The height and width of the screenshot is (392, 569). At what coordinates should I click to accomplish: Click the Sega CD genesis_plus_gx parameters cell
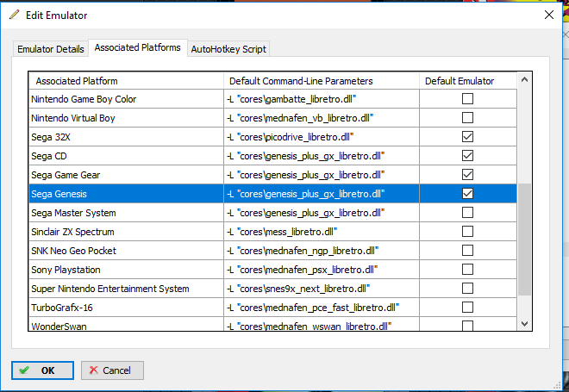point(322,156)
